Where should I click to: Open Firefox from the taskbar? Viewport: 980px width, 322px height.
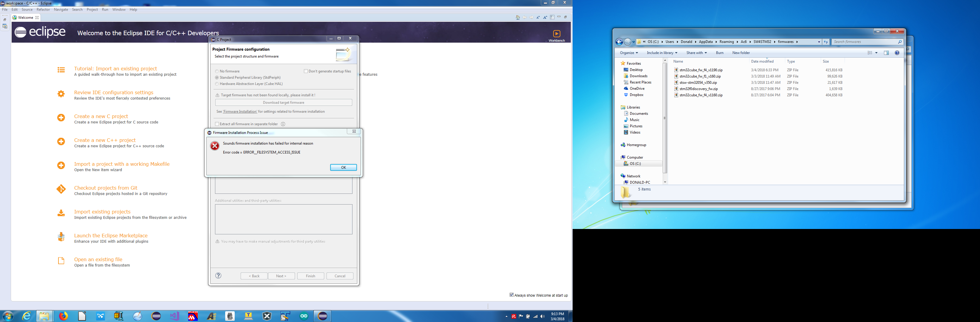point(64,316)
